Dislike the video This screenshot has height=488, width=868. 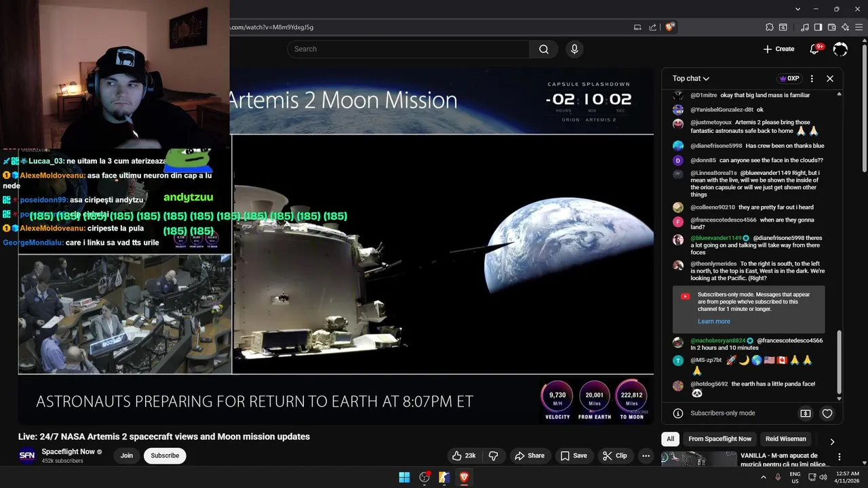click(x=494, y=455)
